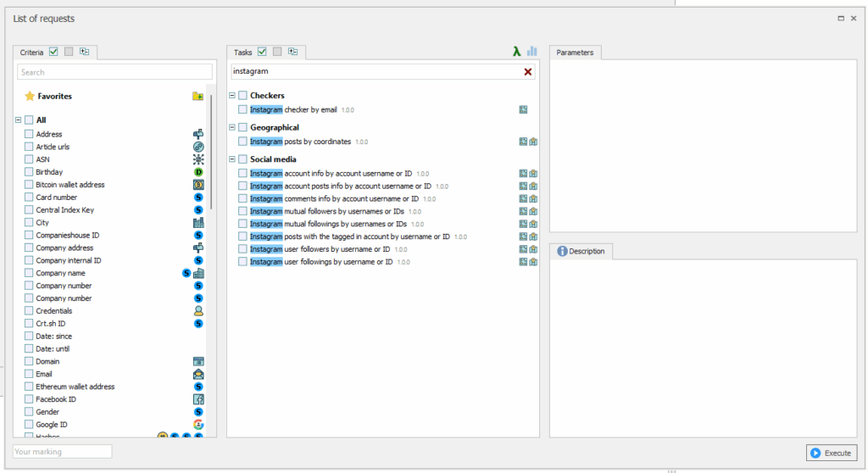Open the Criteria tab
The height and width of the screenshot is (473, 868).
click(31, 52)
